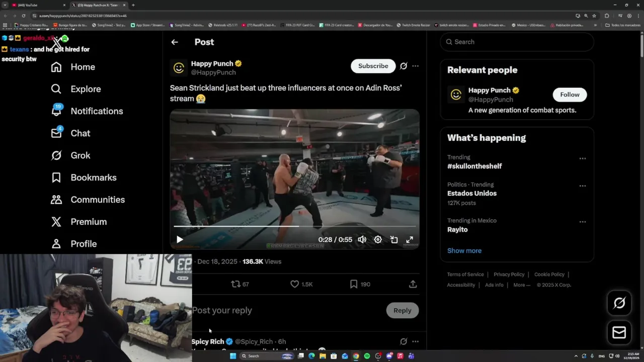Open options for Rayito trend
The image size is (644, 362).
point(583,222)
